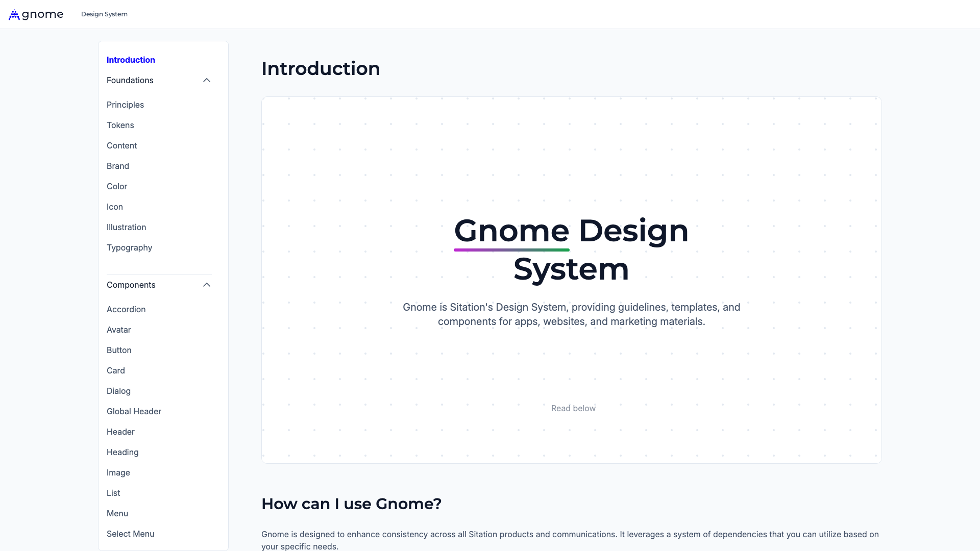Select the Avatar component
The height and width of the screenshot is (551, 980).
click(x=118, y=330)
